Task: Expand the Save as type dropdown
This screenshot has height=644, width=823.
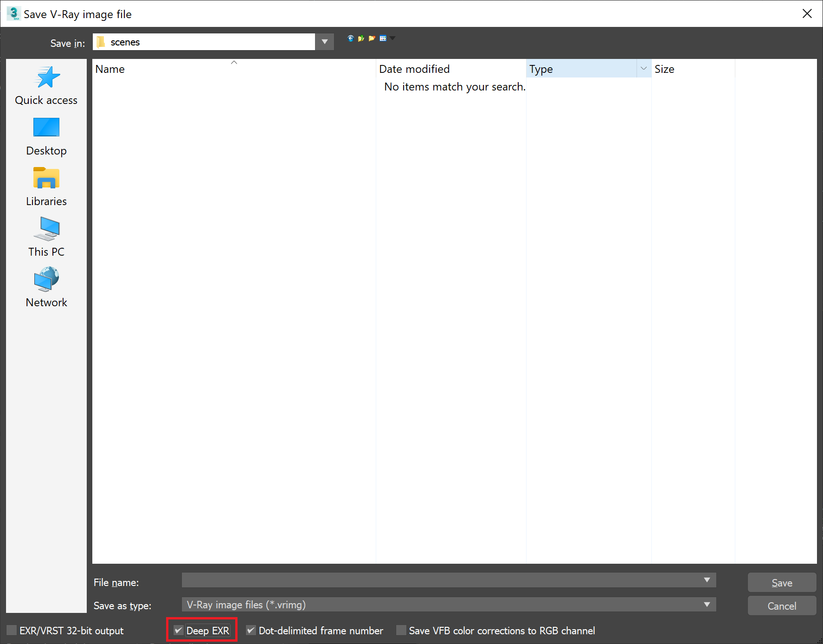Action: click(x=707, y=605)
